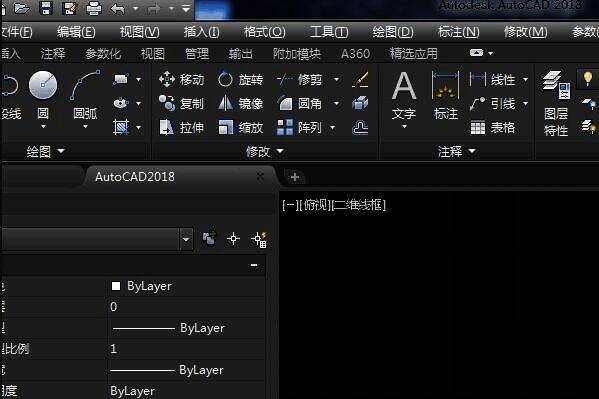Screen dimensions: 599x399
Task: Choose the Array (阵列) tool
Action: (300, 127)
